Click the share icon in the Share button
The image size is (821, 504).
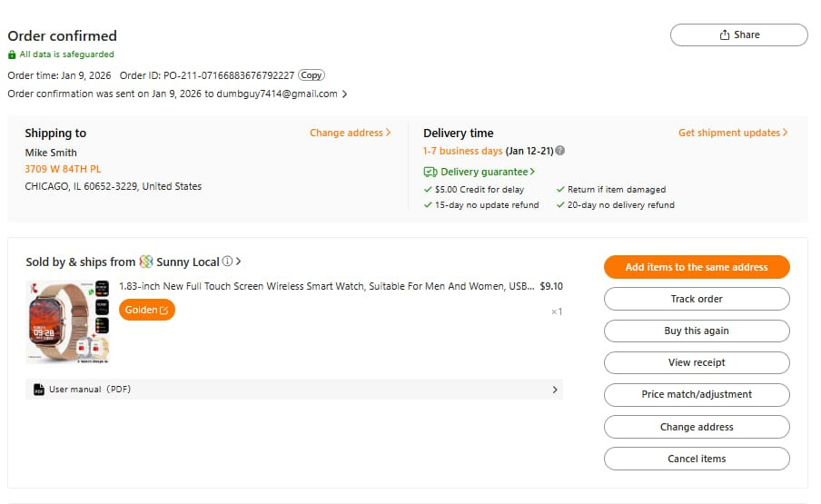click(725, 35)
